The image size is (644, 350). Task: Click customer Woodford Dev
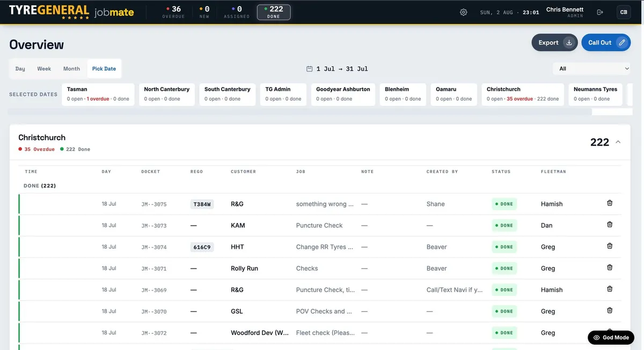click(x=260, y=333)
